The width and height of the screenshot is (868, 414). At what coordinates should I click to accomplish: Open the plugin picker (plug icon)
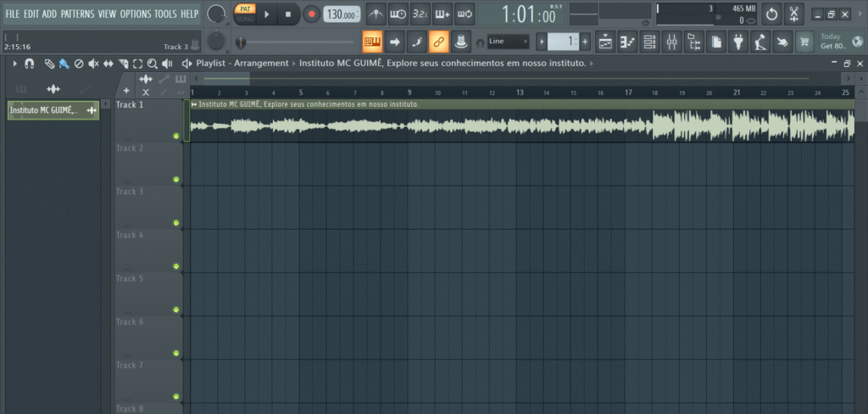tap(738, 42)
